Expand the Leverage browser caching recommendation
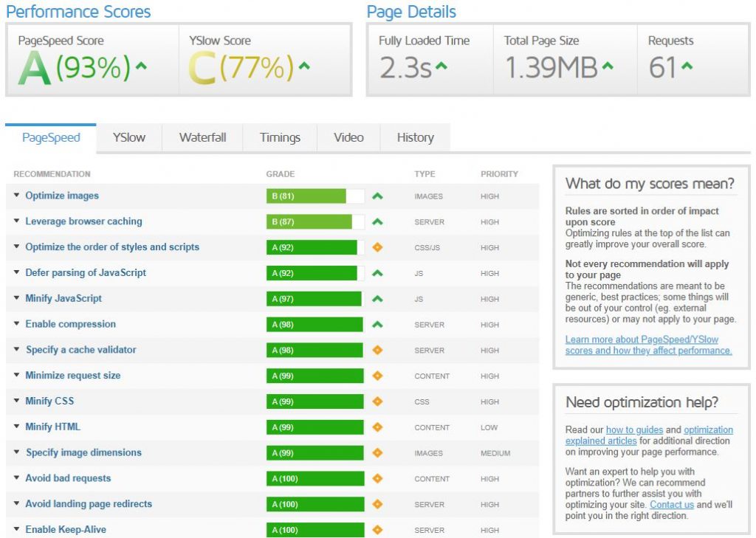 click(83, 221)
